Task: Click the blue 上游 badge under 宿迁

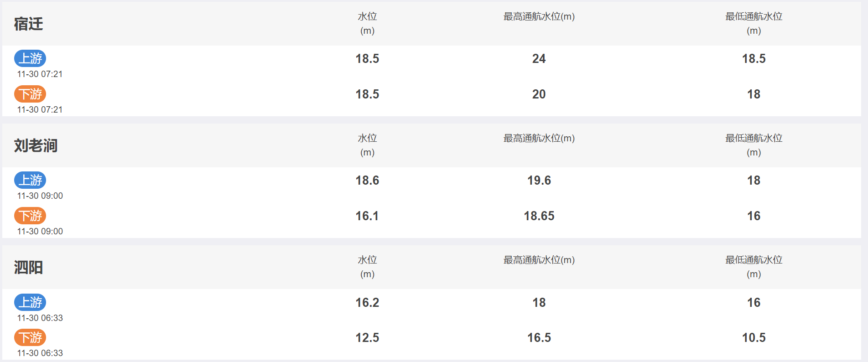Action: click(x=30, y=58)
